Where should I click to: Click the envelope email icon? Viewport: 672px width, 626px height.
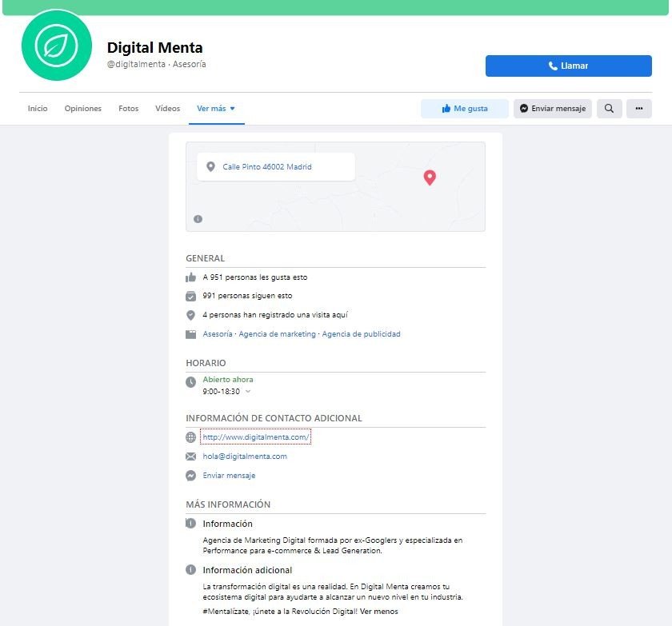(190, 457)
